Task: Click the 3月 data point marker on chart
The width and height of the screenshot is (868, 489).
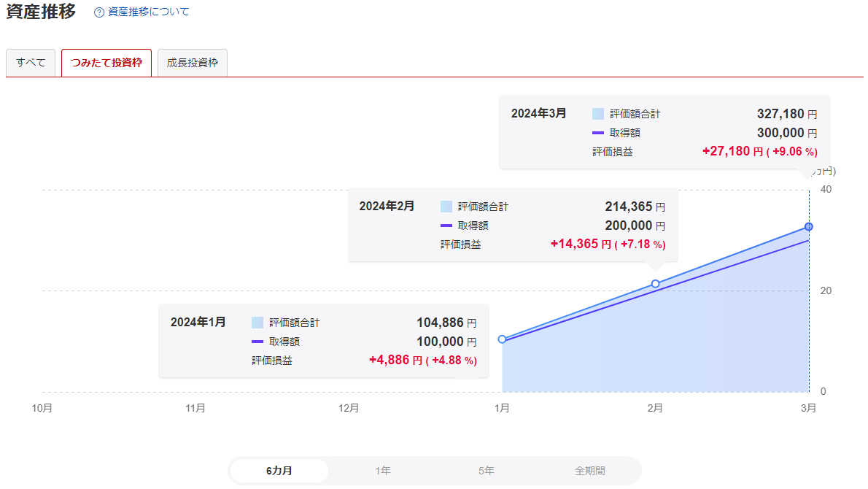Action: point(808,227)
